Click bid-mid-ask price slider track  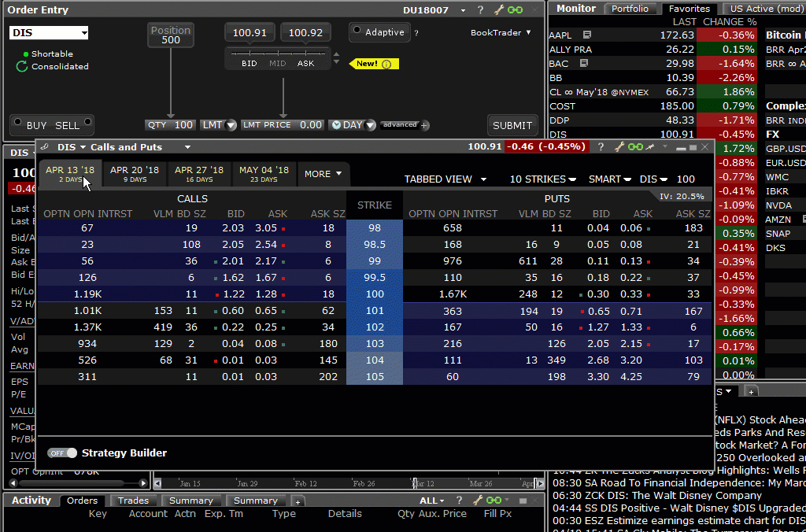click(x=278, y=53)
